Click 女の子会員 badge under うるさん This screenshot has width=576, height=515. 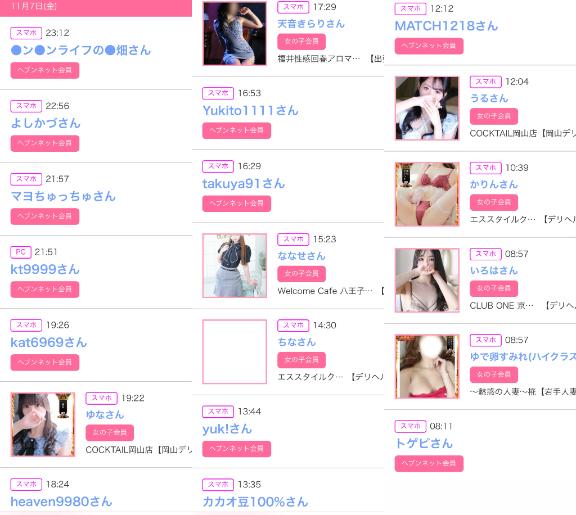pos(494,116)
